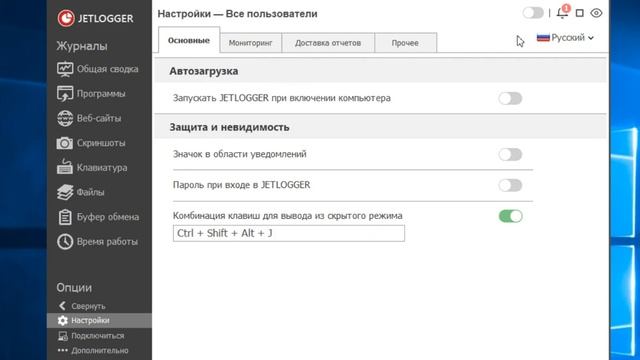Click the Настройки — Все пользователи title
The width and height of the screenshot is (640, 360).
(x=237, y=13)
